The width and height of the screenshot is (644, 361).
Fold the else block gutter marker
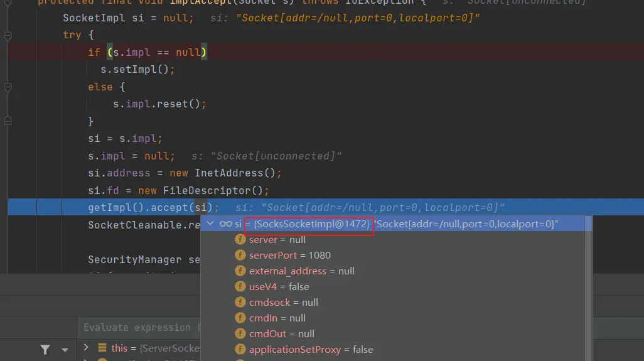tap(8, 87)
